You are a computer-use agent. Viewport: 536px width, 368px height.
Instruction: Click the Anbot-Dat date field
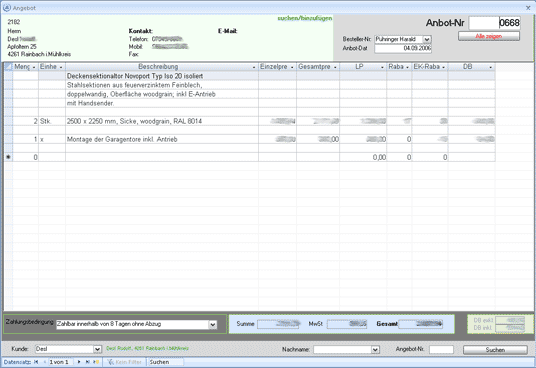[x=403, y=48]
